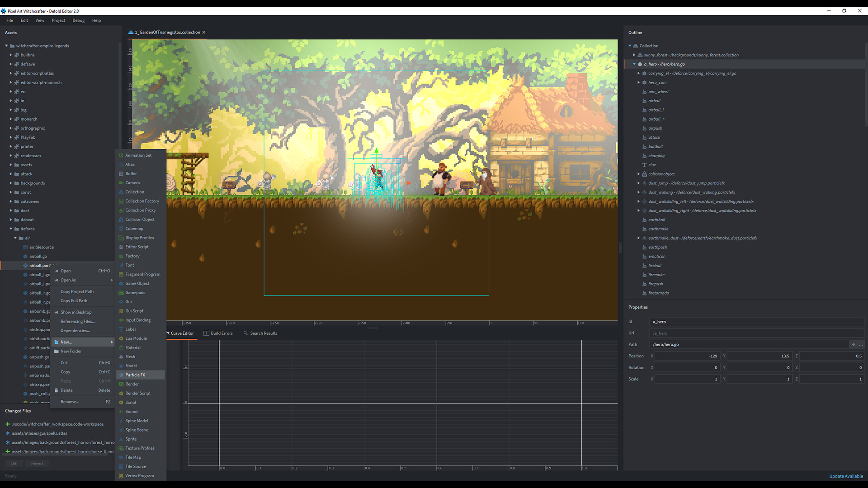Create a new Font asset

point(130,265)
